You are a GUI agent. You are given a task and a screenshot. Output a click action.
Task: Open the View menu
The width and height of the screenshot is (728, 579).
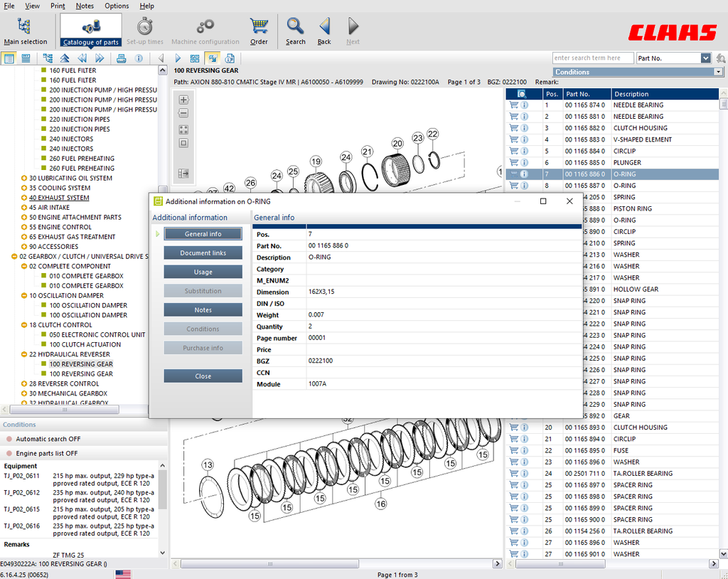[32, 6]
